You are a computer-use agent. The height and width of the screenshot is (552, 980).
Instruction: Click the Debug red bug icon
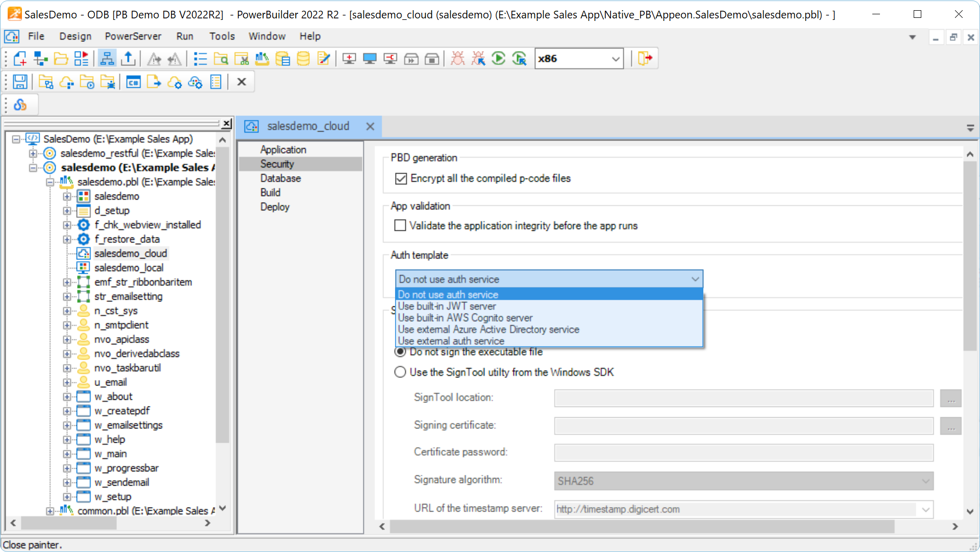click(458, 59)
